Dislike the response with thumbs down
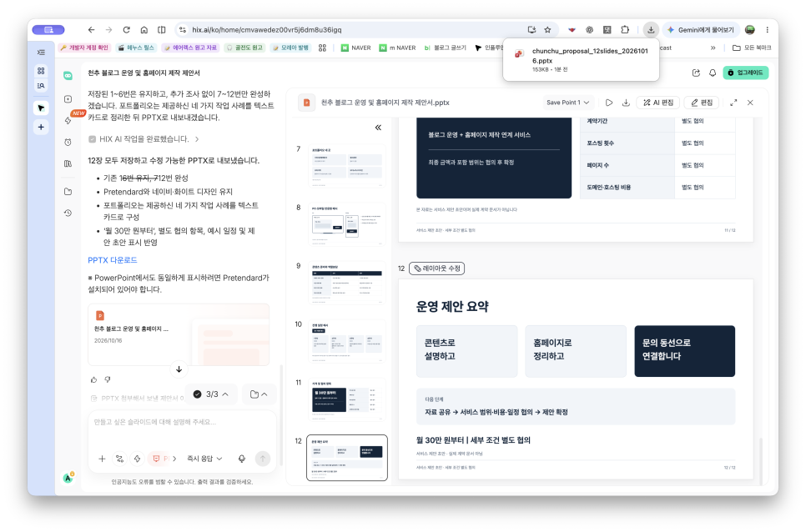 [108, 379]
